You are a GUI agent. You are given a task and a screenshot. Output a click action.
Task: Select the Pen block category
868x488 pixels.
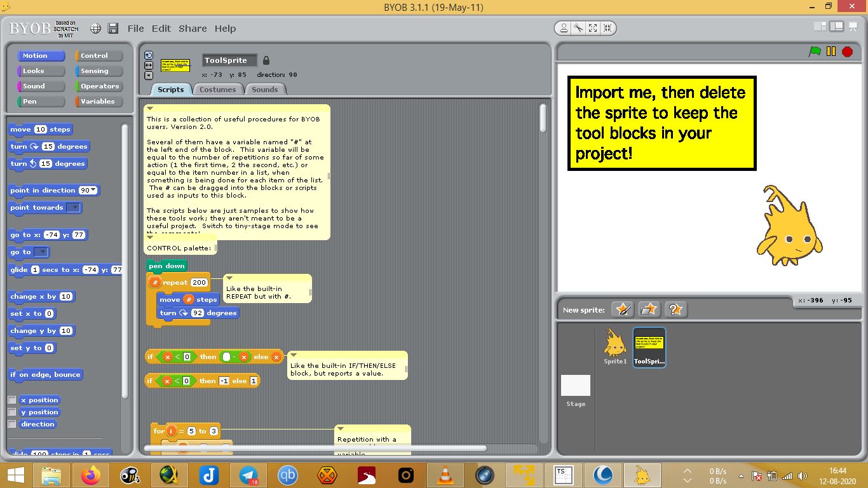point(41,102)
